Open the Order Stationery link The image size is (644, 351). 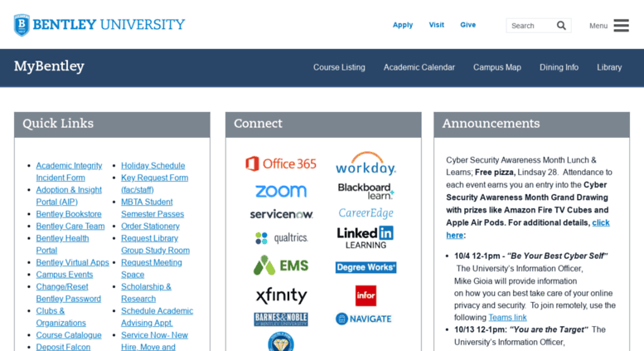150,226
